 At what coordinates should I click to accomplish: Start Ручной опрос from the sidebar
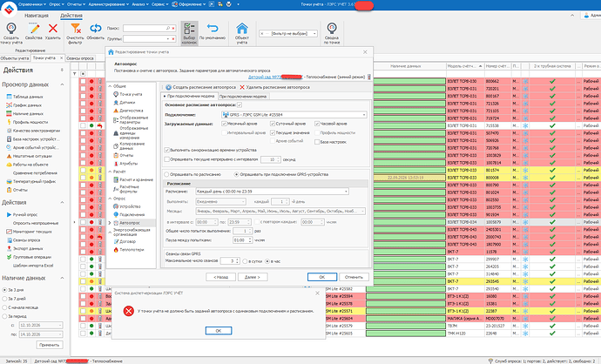click(25, 214)
